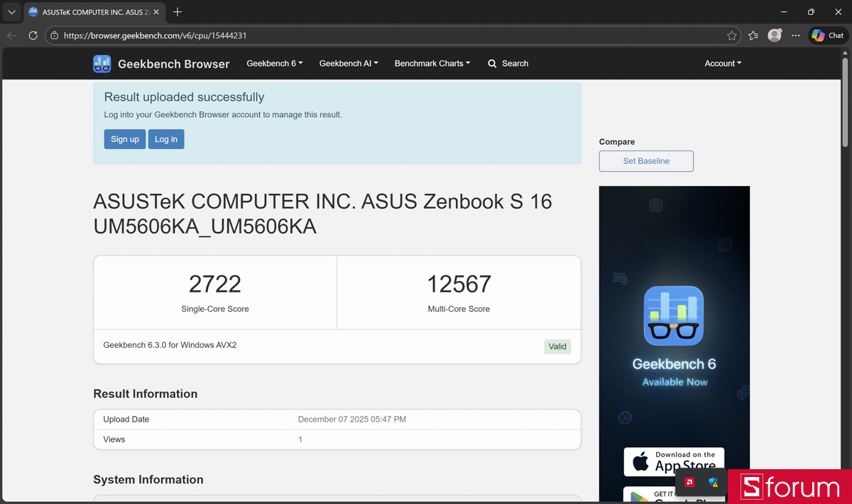Click the Log in button
Image resolution: width=852 pixels, height=504 pixels.
point(166,139)
